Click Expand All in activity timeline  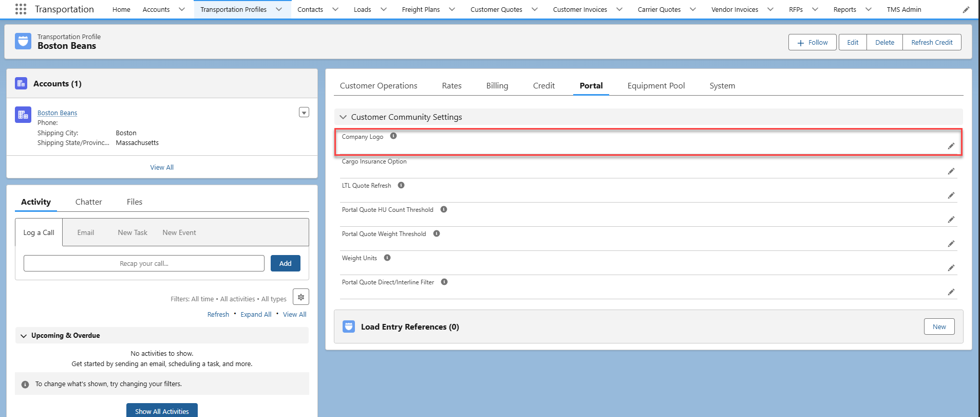(256, 315)
